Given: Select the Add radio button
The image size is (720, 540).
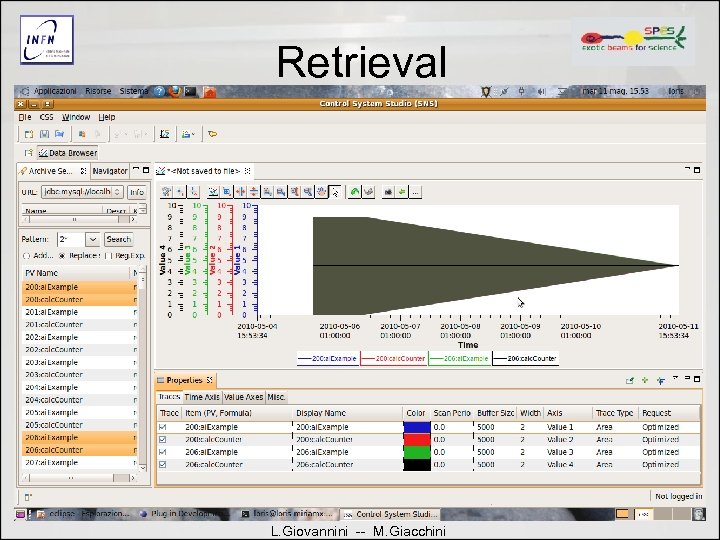Looking at the screenshot, I should (x=26, y=256).
